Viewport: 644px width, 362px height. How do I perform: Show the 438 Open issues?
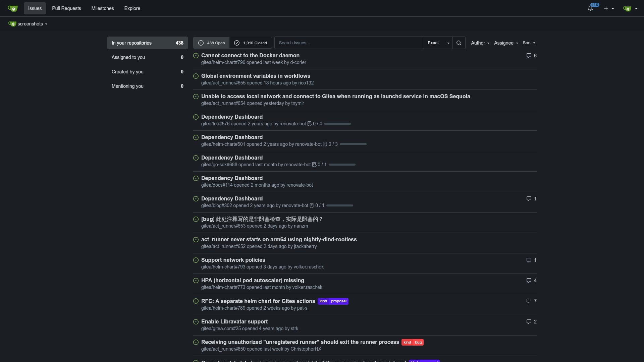pyautogui.click(x=211, y=43)
